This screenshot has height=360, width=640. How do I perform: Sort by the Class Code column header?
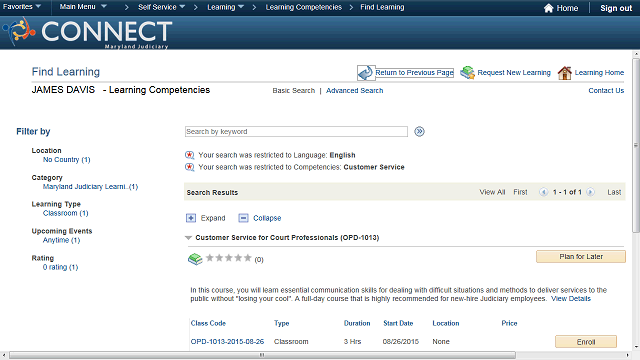point(208,323)
